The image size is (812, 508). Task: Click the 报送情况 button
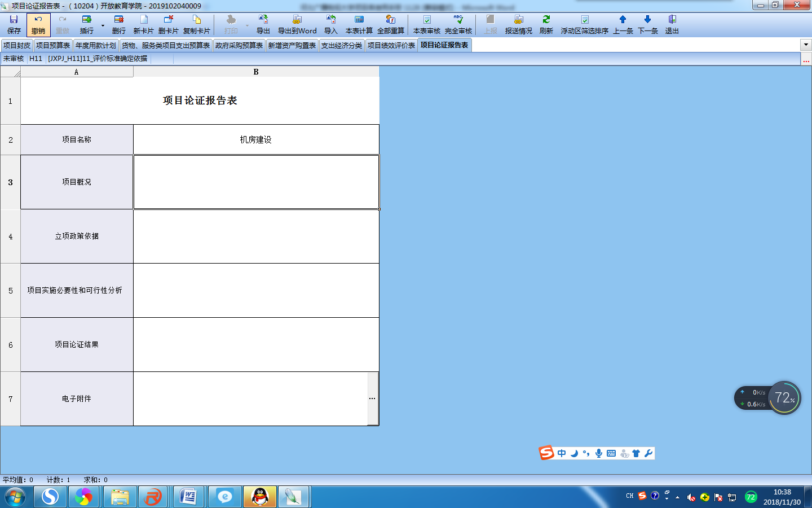518,25
